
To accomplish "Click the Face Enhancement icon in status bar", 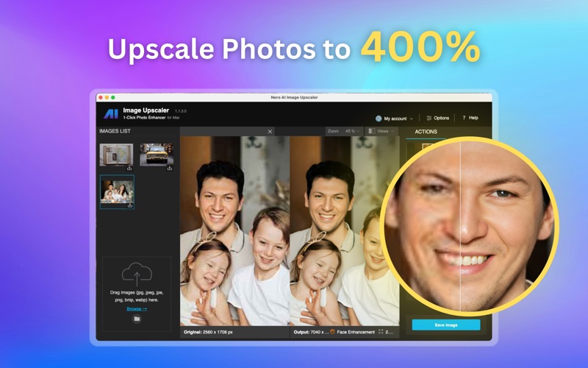I will (333, 332).
